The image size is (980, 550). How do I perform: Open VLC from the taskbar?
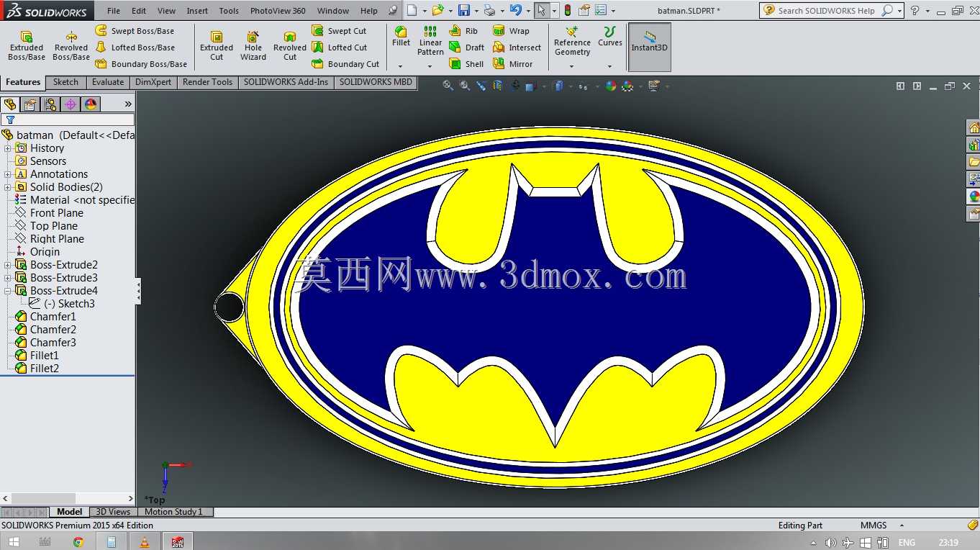click(x=144, y=542)
